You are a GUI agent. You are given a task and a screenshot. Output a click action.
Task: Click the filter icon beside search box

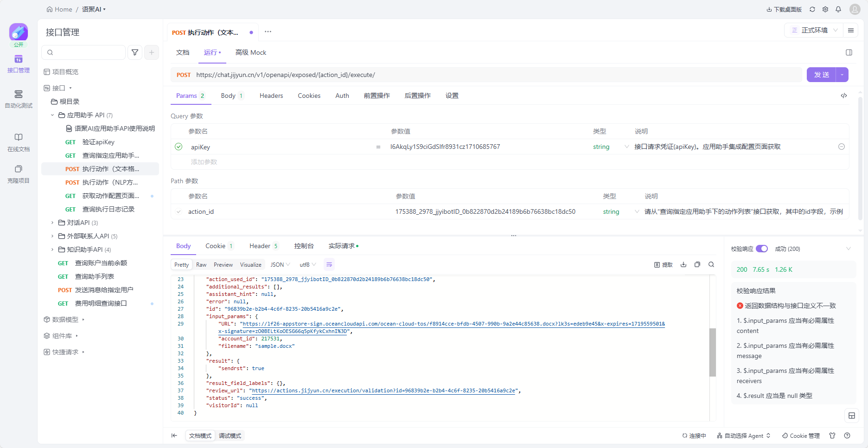pyautogui.click(x=135, y=52)
